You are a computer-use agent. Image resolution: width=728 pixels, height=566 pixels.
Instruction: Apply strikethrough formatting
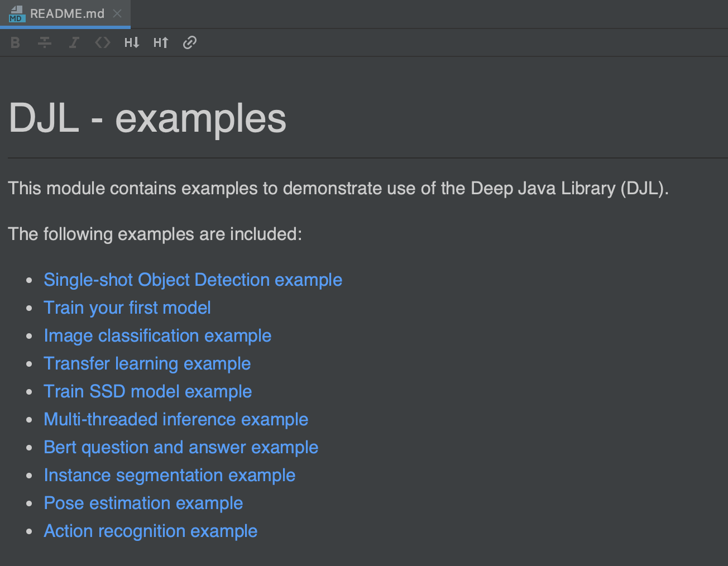(44, 42)
